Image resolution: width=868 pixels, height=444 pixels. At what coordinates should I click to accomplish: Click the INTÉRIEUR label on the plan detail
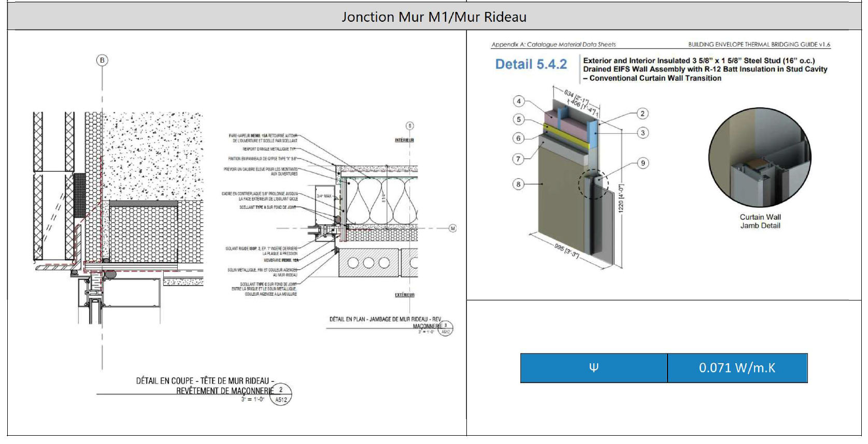point(404,140)
